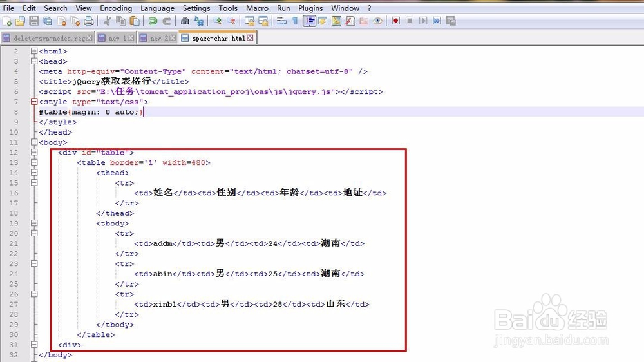Click the <title> line text
The width and height of the screenshot is (644, 362).
pos(114,81)
